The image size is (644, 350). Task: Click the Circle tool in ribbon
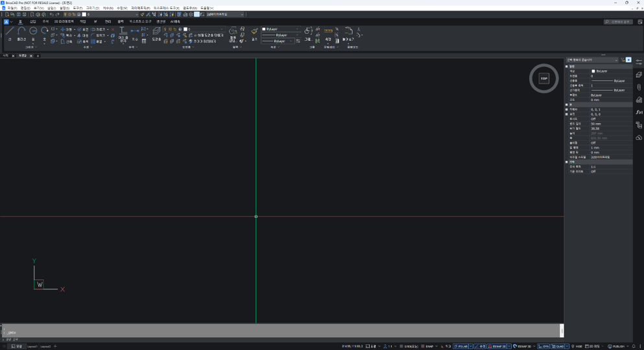pos(33,32)
